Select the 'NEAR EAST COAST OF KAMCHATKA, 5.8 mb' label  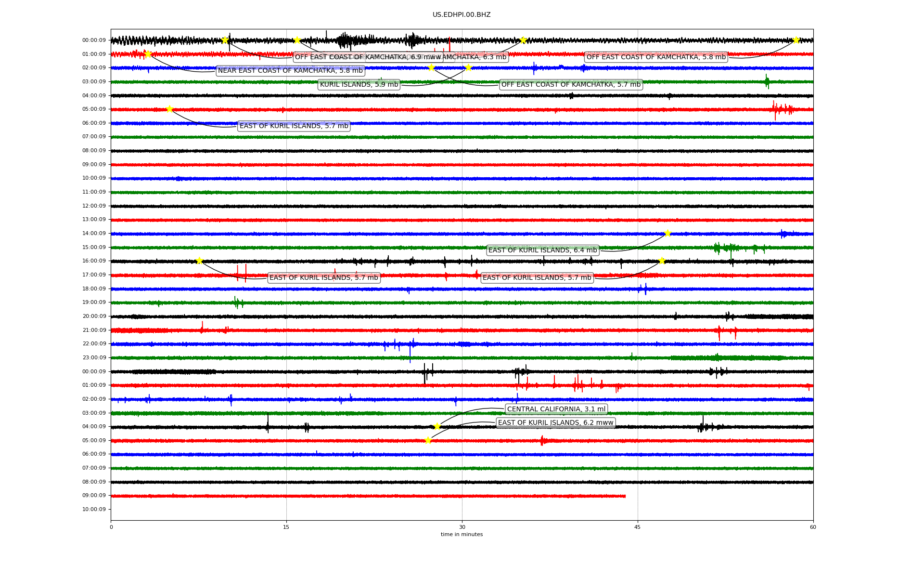pos(290,71)
